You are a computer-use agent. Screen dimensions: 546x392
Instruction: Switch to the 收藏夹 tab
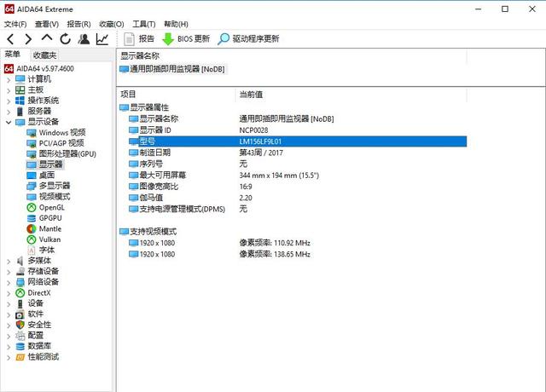coord(44,55)
